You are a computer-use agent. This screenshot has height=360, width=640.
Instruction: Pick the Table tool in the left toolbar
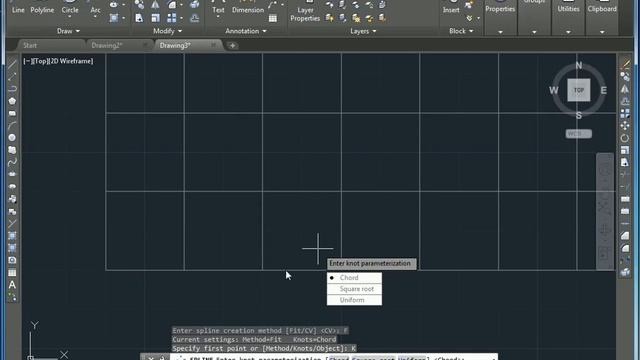coord(12,273)
